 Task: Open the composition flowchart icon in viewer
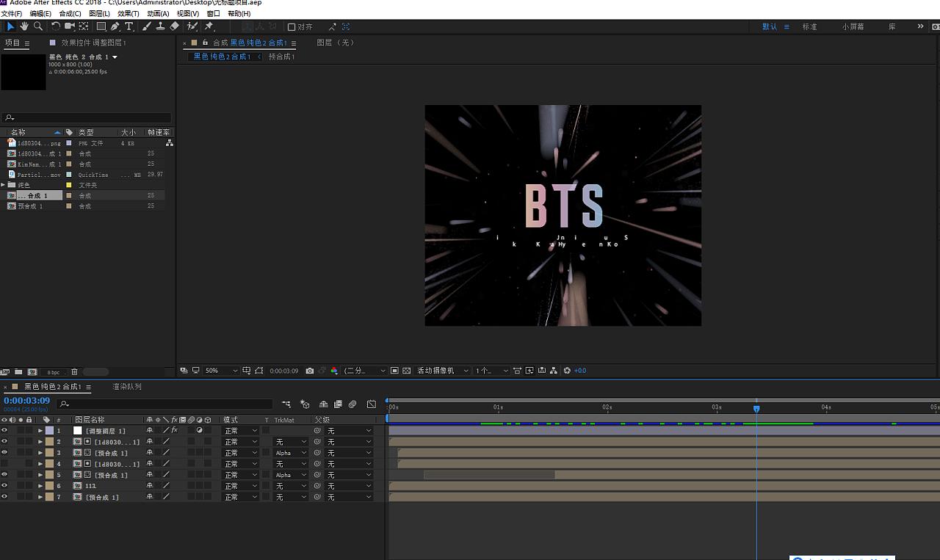click(554, 371)
